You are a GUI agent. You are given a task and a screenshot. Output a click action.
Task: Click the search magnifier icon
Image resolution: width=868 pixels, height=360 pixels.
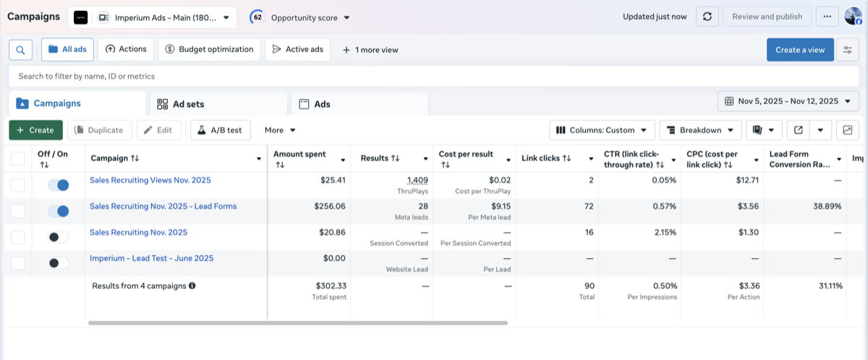click(20, 50)
